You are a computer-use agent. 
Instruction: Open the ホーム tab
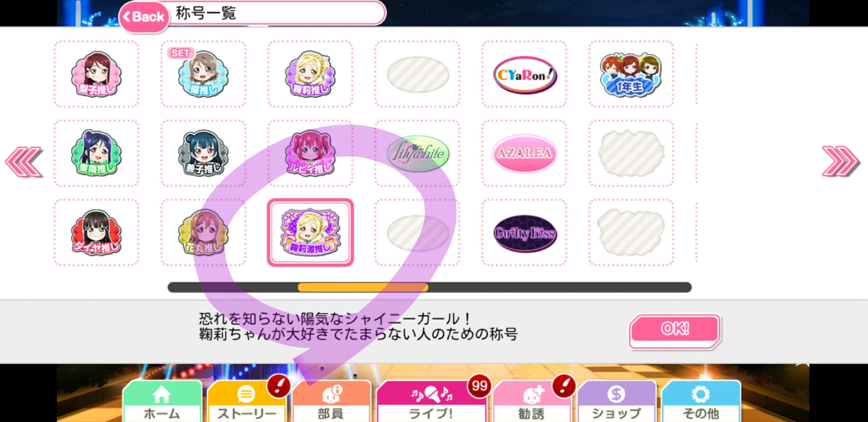pos(162,401)
